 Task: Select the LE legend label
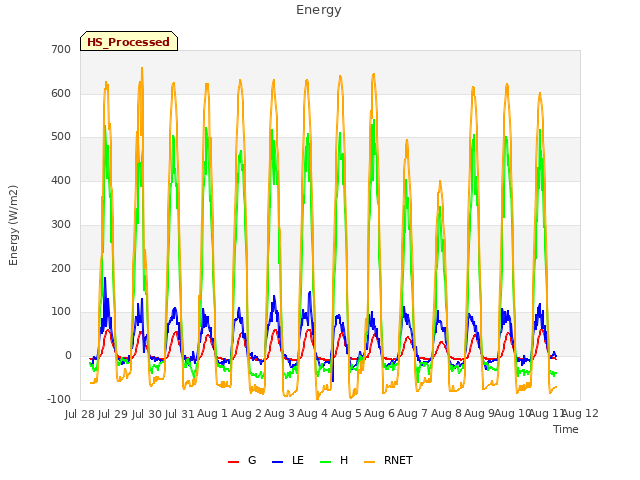(x=298, y=460)
